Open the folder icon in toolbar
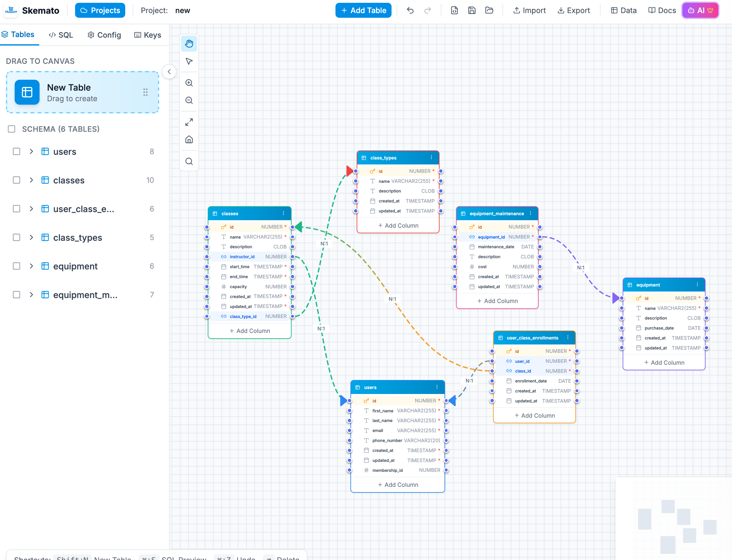Image resolution: width=732 pixels, height=560 pixels. point(489,10)
